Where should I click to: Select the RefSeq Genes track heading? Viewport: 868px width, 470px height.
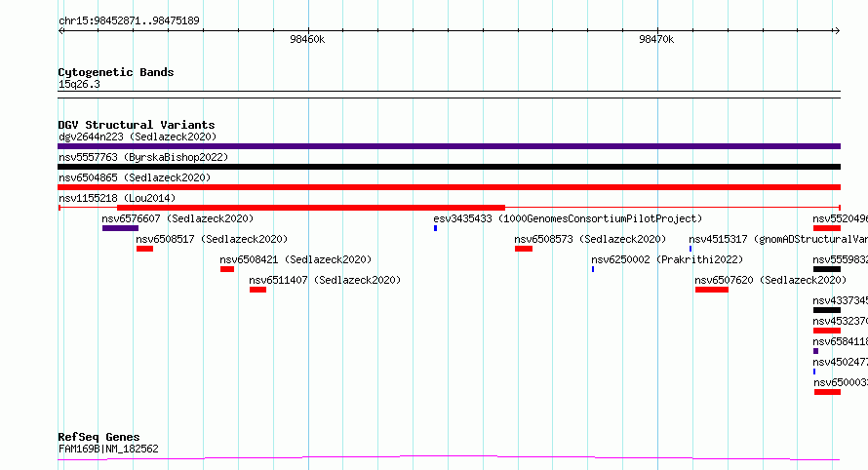[99, 437]
